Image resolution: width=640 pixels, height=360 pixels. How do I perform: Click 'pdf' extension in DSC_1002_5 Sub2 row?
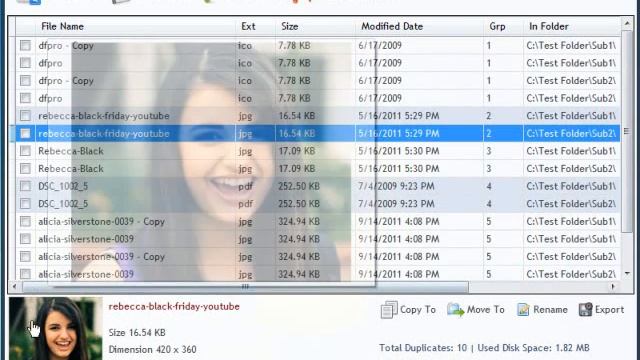(x=245, y=204)
